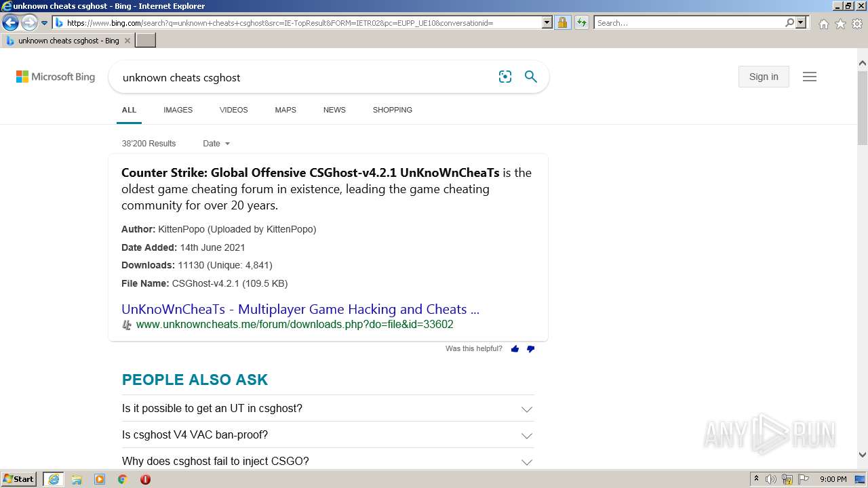Viewport: 868px width, 488px height.
Task: Click the IE toolbar search box
Action: tap(688, 23)
